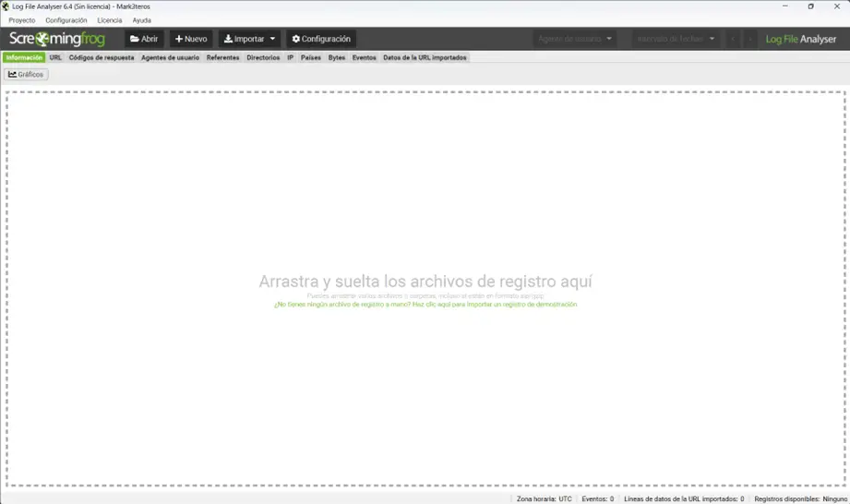This screenshot has height=504, width=850.
Task: Open Datos de la URL importados tab
Action: click(x=425, y=57)
